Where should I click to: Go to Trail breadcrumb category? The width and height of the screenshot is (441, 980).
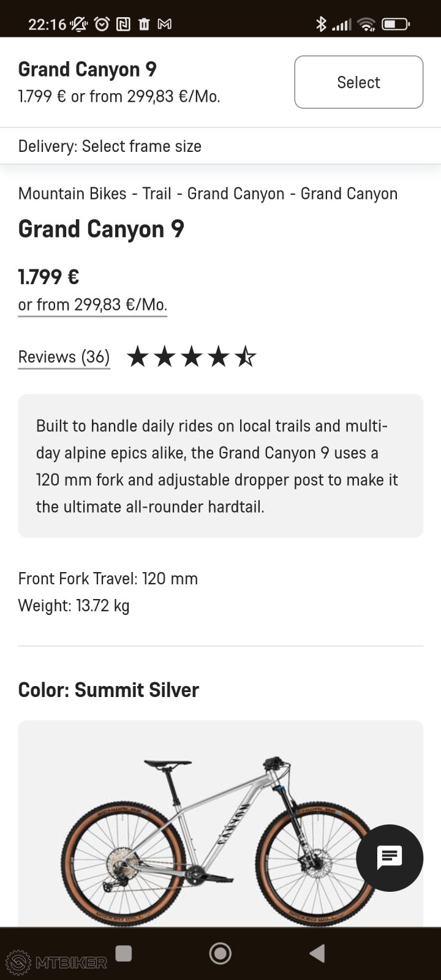click(x=157, y=194)
